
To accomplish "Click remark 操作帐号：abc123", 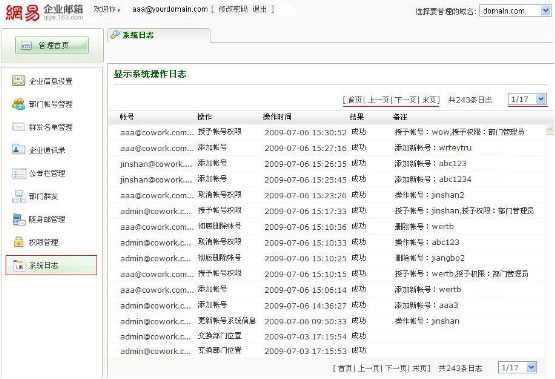I will [427, 242].
